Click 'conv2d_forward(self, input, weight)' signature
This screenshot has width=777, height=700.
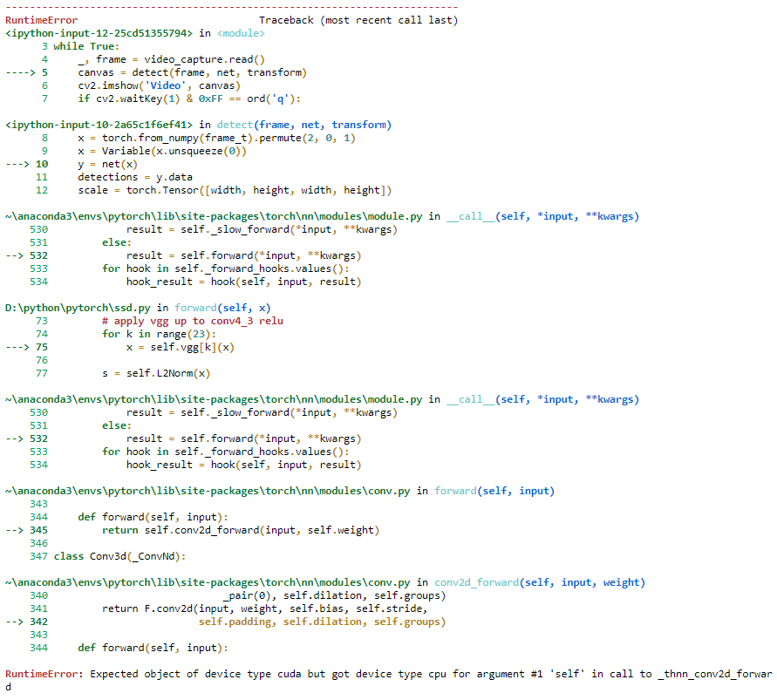pyautogui.click(x=540, y=582)
